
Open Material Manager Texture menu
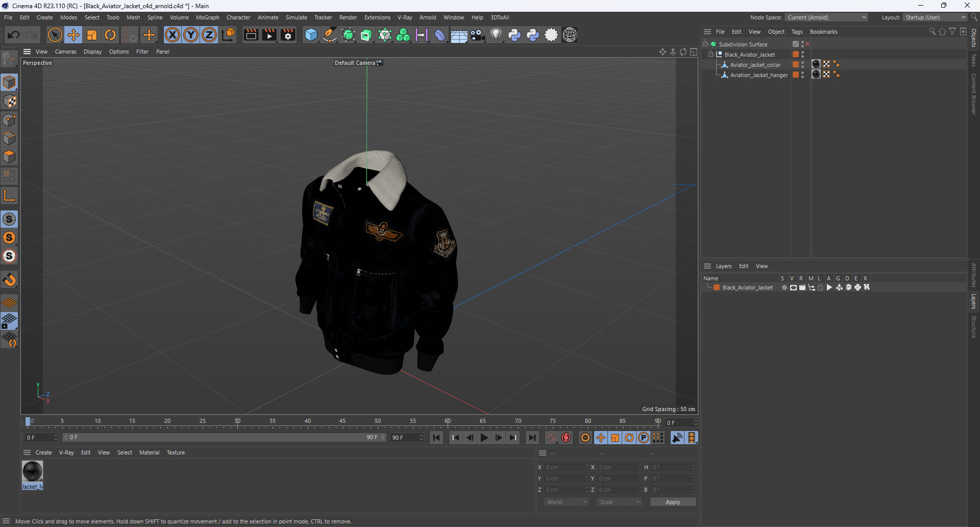click(x=176, y=452)
